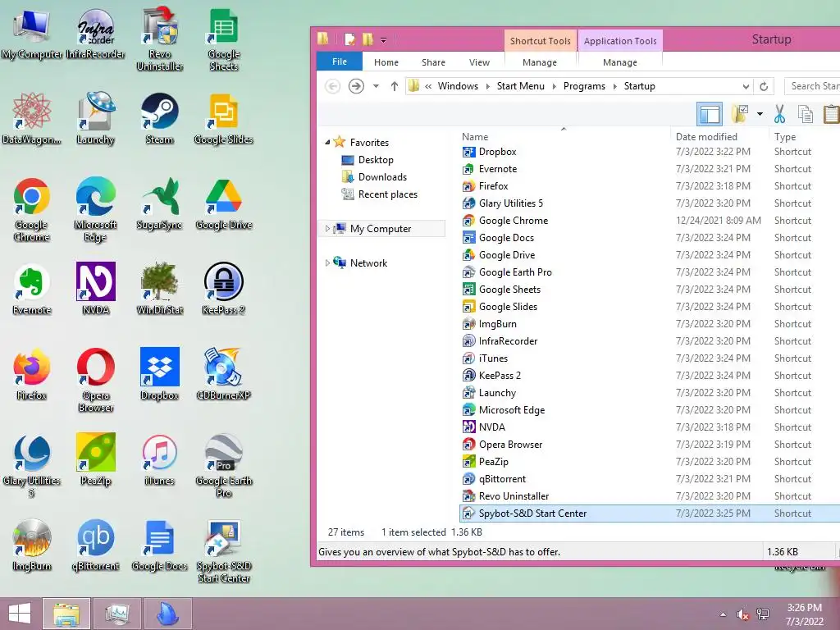840x630 pixels.
Task: Open Manage tab under Application Tools
Action: (620, 62)
